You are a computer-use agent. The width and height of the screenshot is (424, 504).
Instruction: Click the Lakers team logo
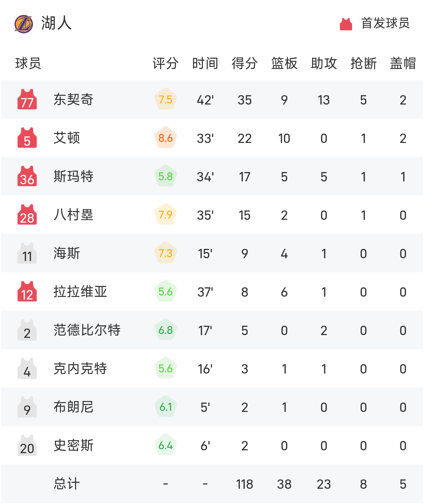pyautogui.click(x=24, y=24)
